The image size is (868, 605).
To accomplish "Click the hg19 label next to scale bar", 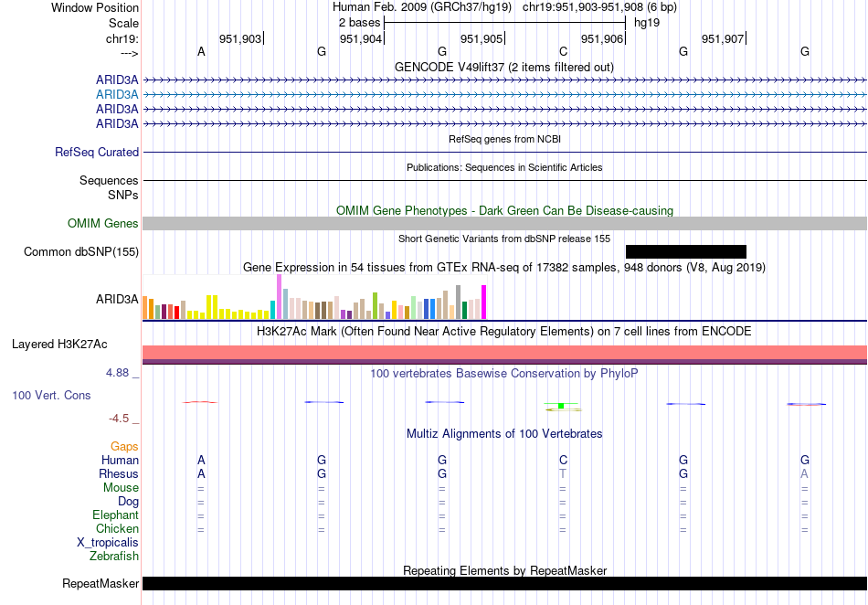I will 647,23.
